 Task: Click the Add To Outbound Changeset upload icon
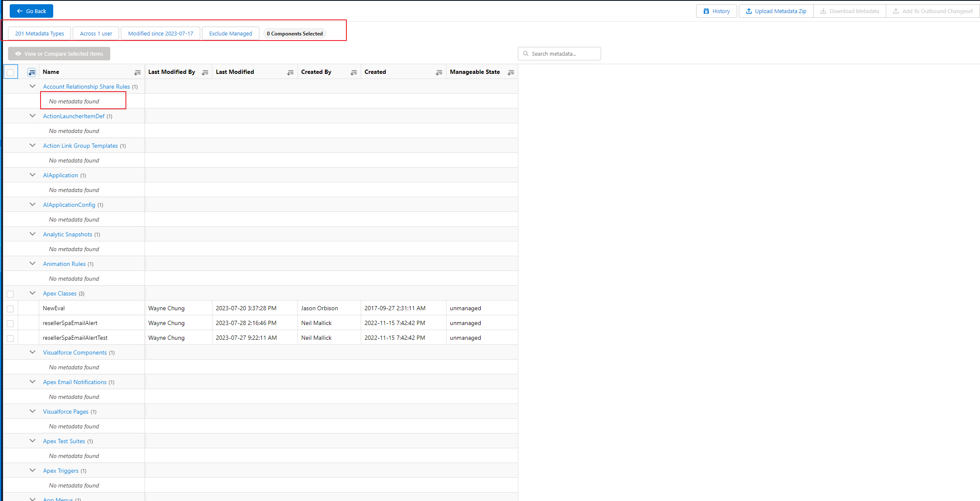click(896, 11)
